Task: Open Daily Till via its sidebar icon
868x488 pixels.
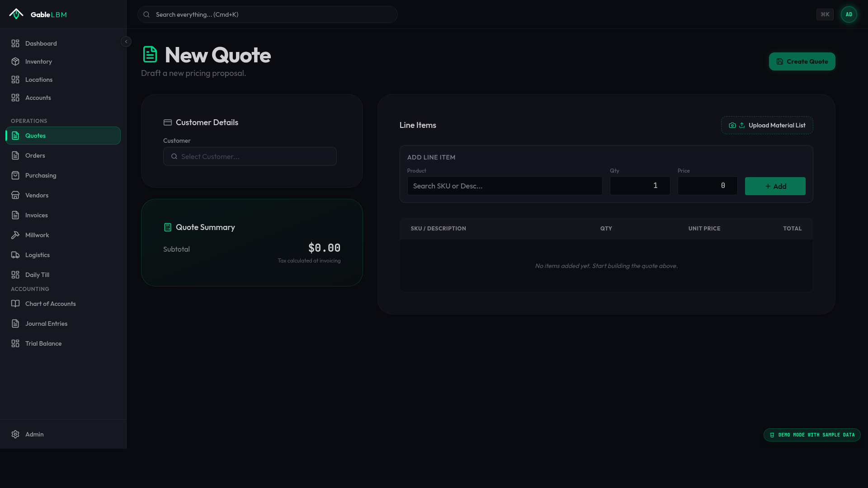Action: 16,275
